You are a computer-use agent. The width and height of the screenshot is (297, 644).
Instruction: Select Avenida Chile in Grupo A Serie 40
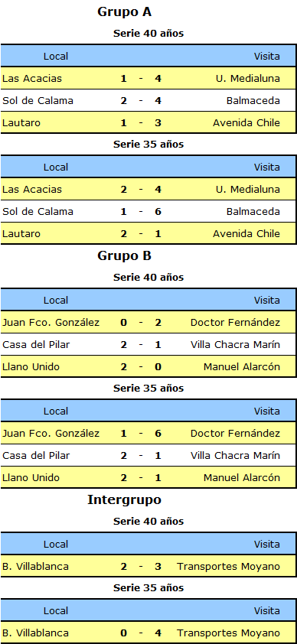pos(246,122)
